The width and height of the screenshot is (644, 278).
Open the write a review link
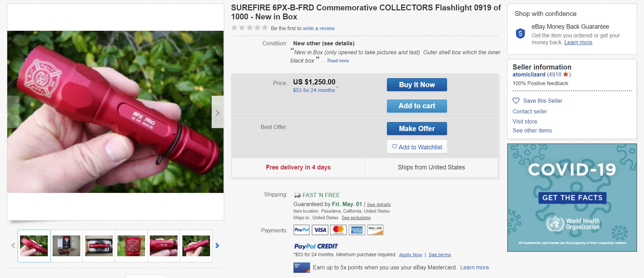(319, 28)
